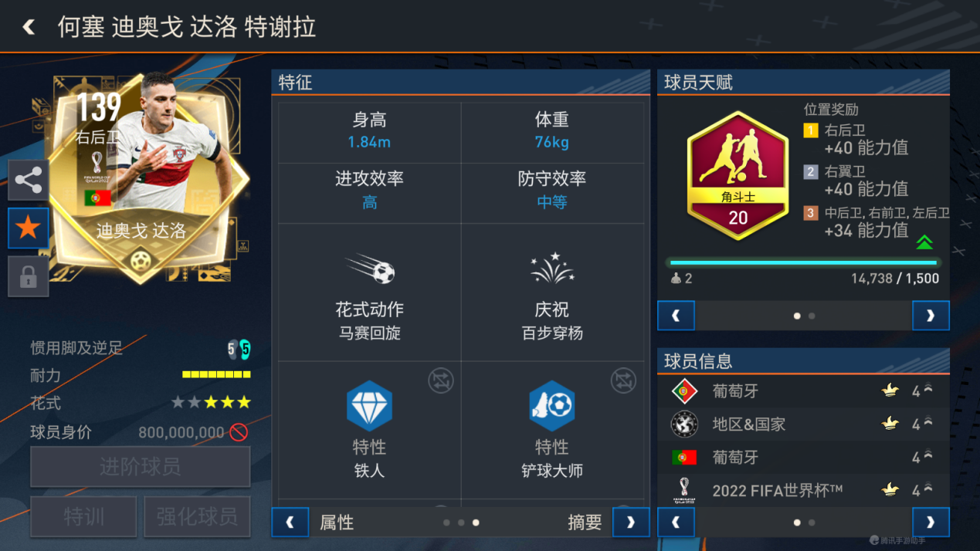Screen dimensions: 980x551
Task: Click the cyan talent progress bar
Action: click(803, 262)
